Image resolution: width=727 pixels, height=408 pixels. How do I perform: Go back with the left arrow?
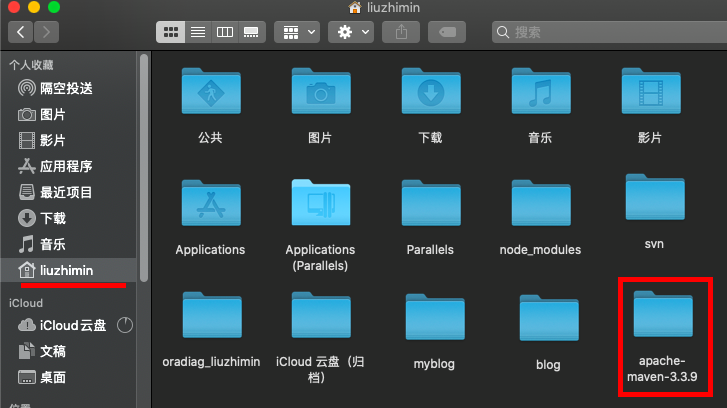click(x=21, y=32)
